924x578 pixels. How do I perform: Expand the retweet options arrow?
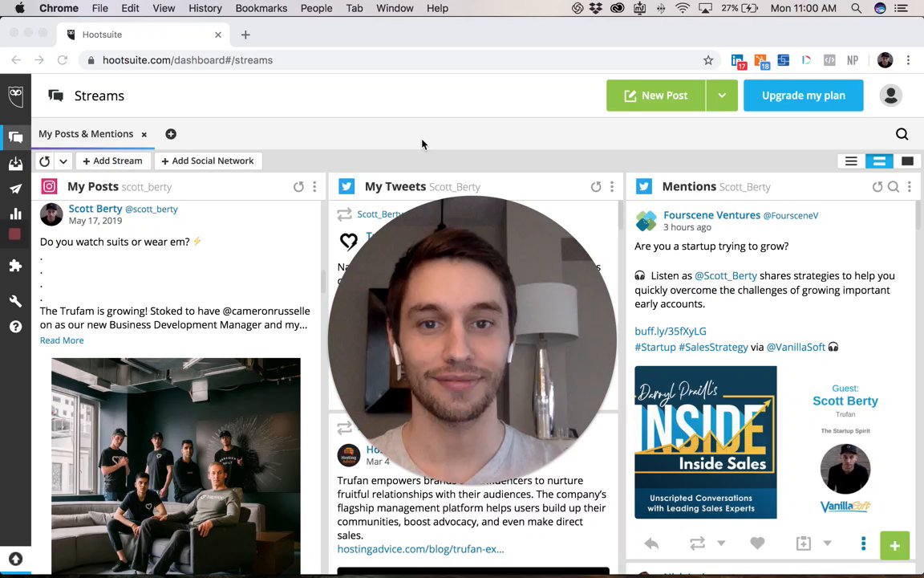click(721, 543)
